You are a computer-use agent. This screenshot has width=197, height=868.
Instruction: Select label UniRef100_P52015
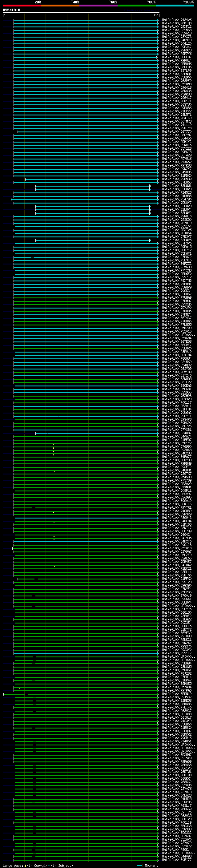tap(177, 332)
